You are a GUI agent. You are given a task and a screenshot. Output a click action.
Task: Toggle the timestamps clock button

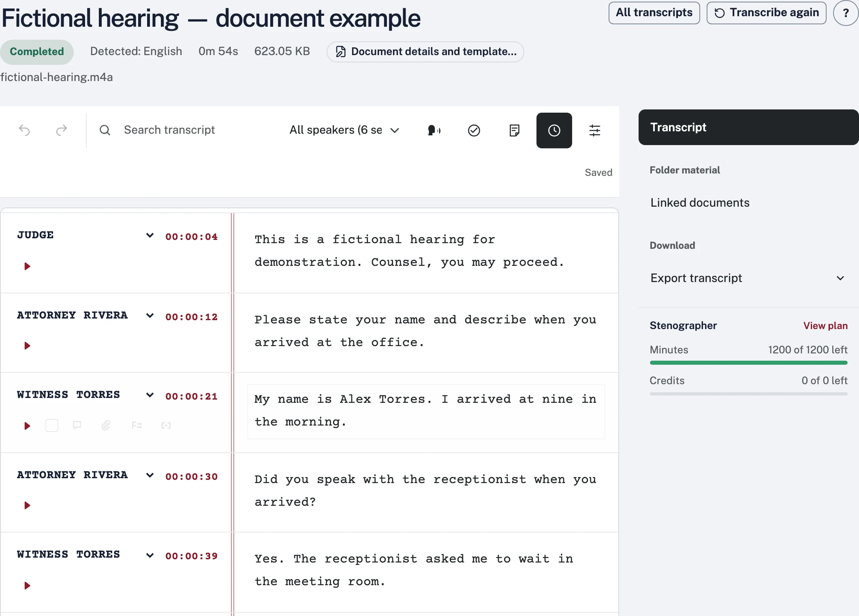click(x=554, y=130)
